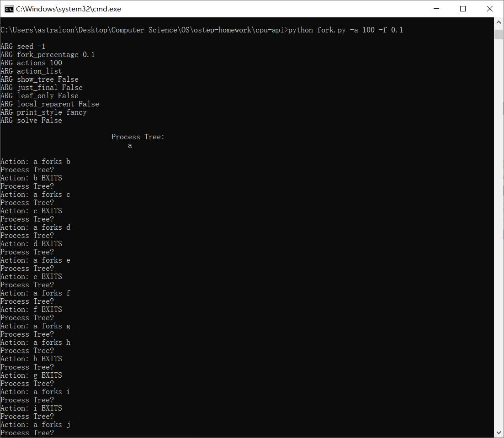Click the window title C:\Windows\system32\cmd.exe
The image size is (504, 438).
[x=69, y=9]
